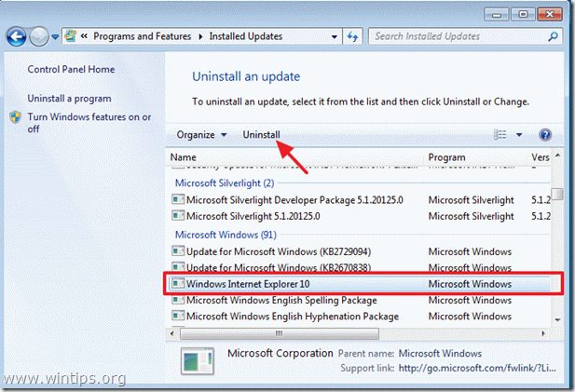This screenshot has width=575, height=392.
Task: Click the horizontal scrollbar thumb
Action: pos(280,333)
